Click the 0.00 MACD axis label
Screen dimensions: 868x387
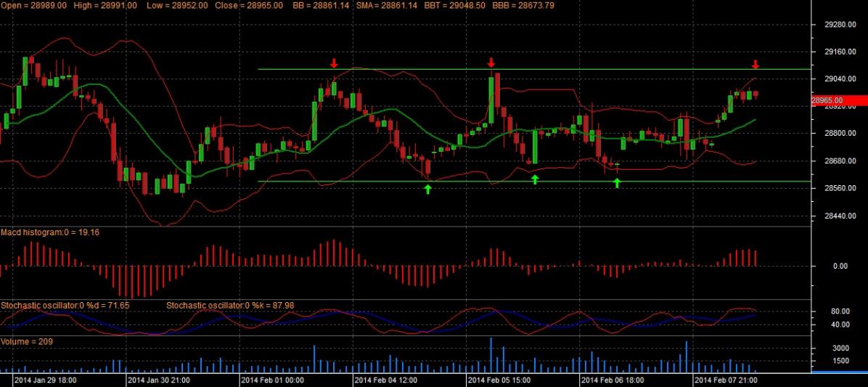coord(840,266)
